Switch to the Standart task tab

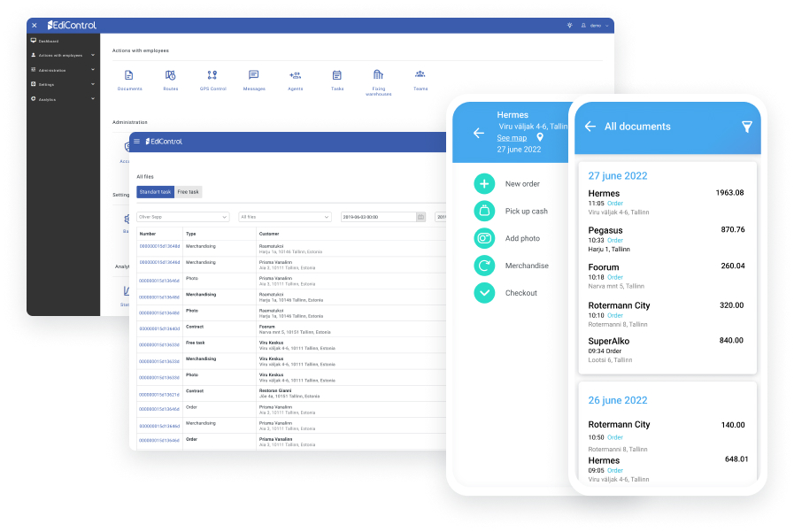click(x=155, y=192)
